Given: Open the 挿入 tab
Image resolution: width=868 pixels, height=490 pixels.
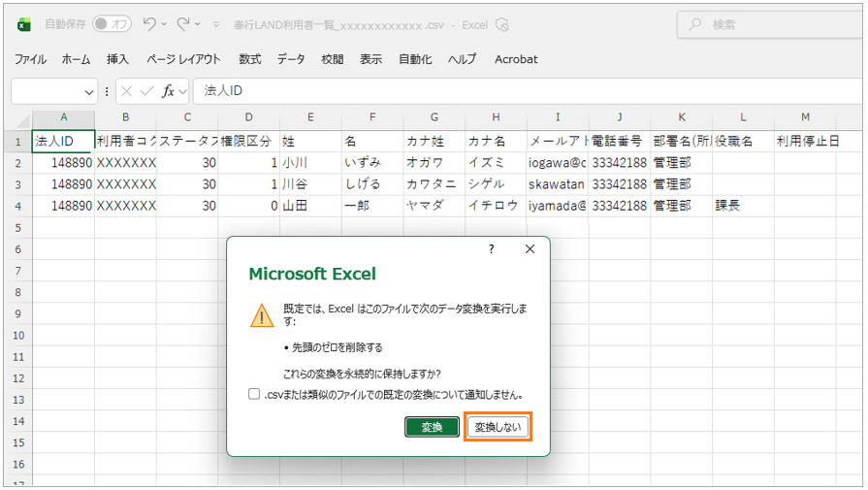Looking at the screenshot, I should pyautogui.click(x=117, y=59).
